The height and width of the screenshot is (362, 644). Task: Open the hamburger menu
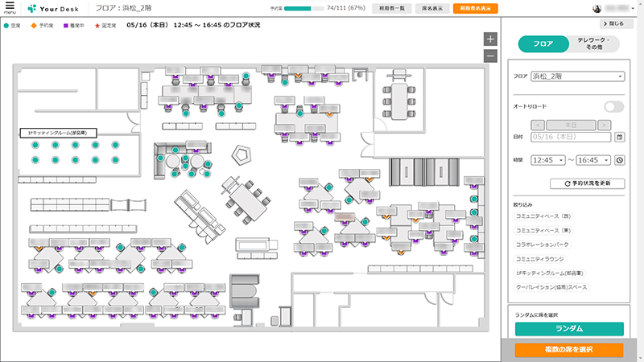10,7
